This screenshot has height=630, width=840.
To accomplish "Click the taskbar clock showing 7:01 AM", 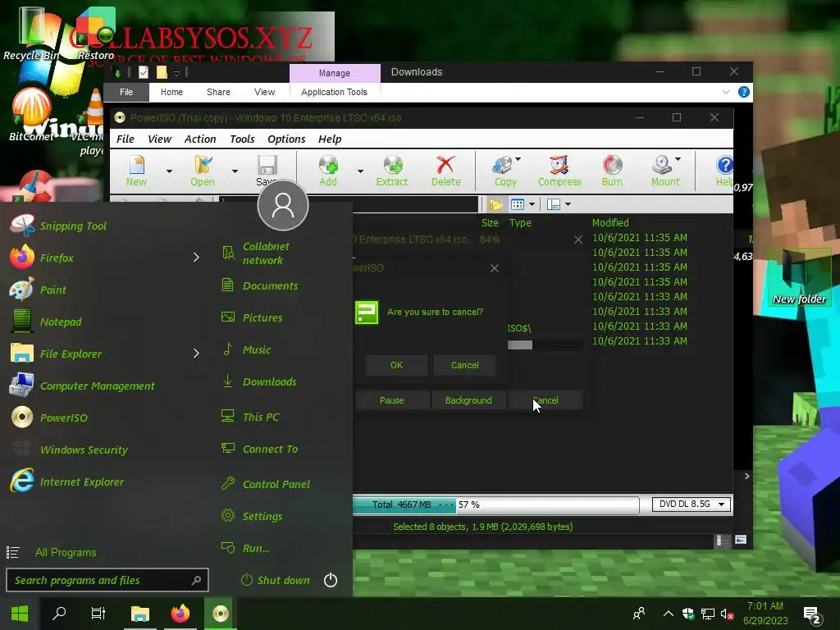I will [x=765, y=614].
